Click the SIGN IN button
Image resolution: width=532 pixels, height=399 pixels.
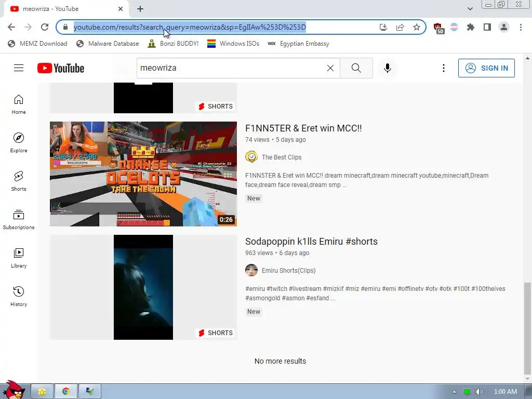point(486,68)
